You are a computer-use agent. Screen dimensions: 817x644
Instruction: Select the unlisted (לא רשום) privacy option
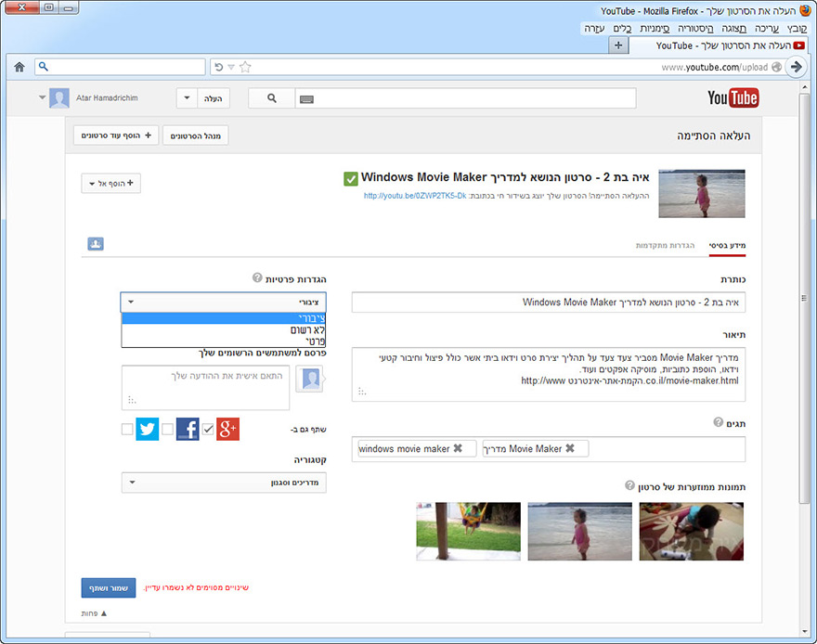(x=224, y=329)
